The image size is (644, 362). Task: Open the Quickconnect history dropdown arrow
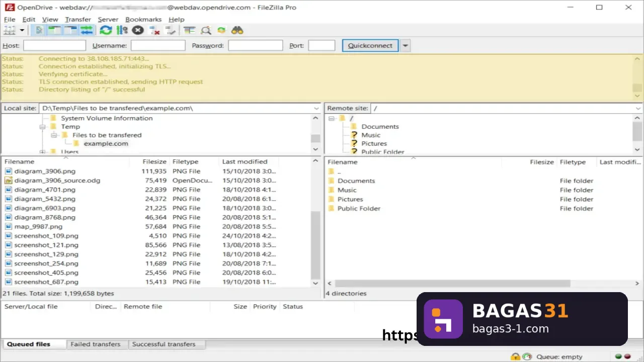[x=405, y=46]
